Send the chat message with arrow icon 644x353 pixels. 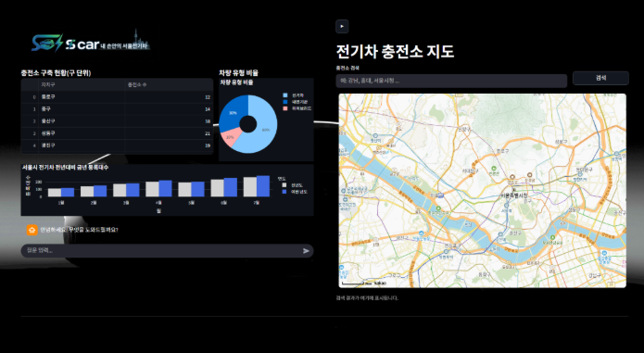pyautogui.click(x=306, y=251)
